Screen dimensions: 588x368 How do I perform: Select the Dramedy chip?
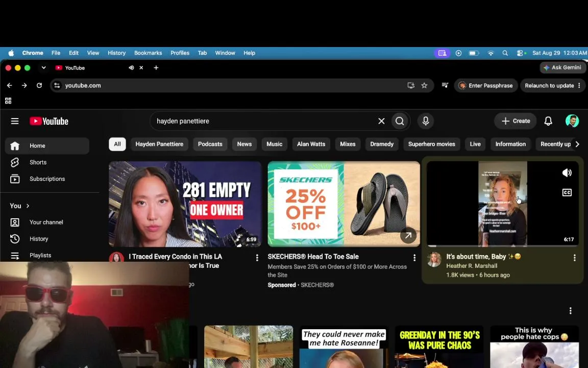382,144
